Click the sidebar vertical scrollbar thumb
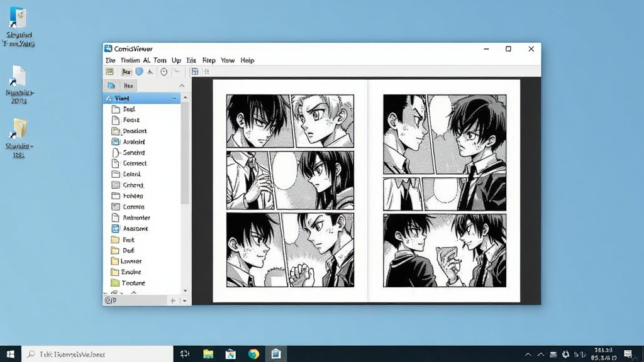 [186, 153]
